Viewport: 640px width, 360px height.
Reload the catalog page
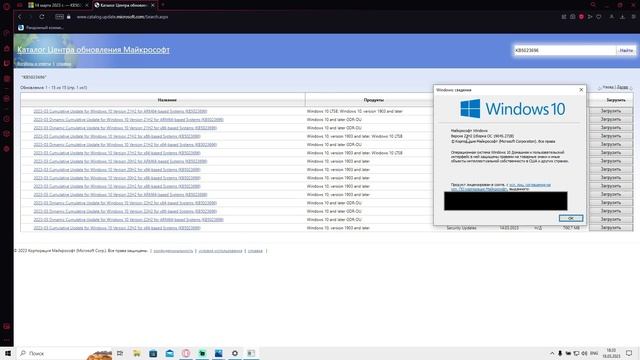pyautogui.click(x=42, y=17)
